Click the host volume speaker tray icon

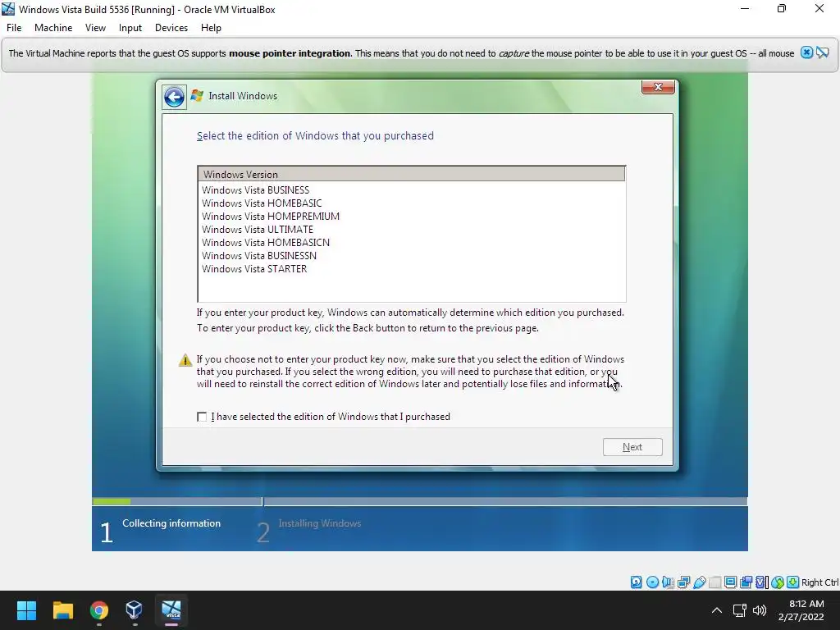click(760, 610)
